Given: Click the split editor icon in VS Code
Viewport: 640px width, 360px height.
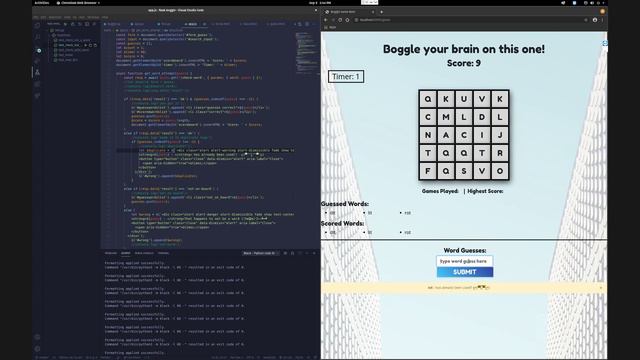Looking at the screenshot, I should pyautogui.click(x=307, y=24).
